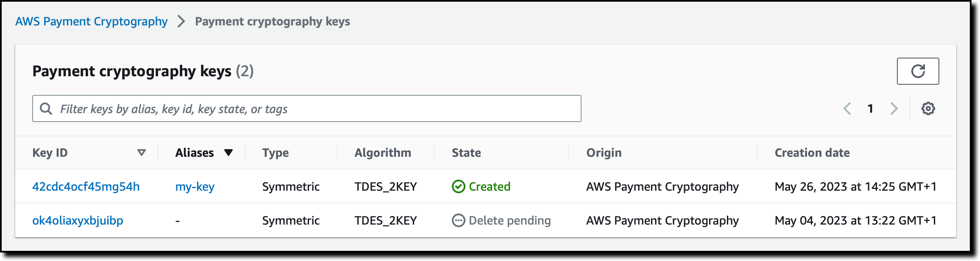Click the breadcrumb separator chevron
Screen dimensions: 980x261
point(181,22)
